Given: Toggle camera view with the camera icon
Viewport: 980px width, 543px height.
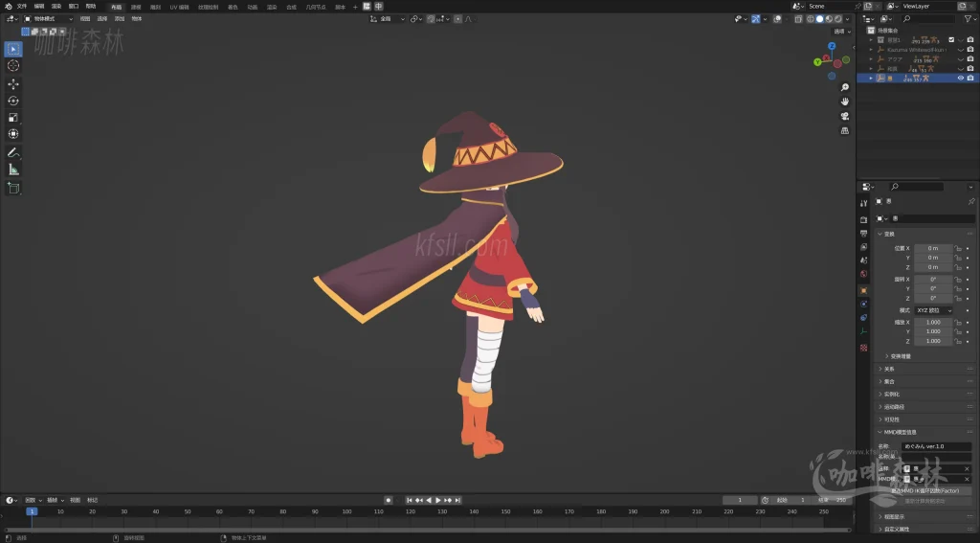Looking at the screenshot, I should point(845,116).
